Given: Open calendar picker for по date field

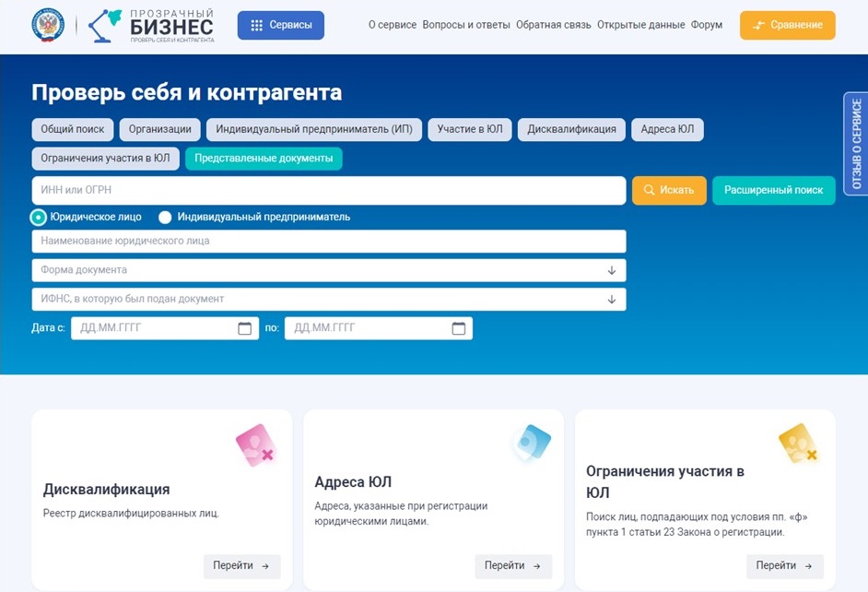Looking at the screenshot, I should click(458, 328).
